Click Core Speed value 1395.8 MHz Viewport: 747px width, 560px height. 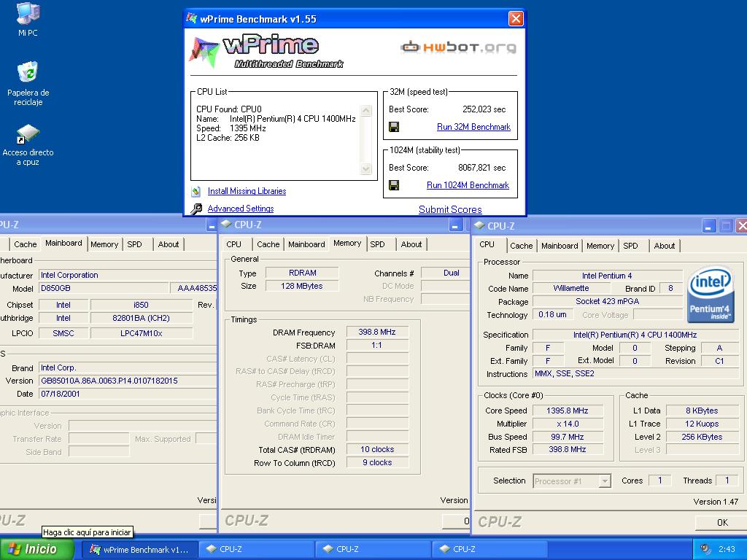point(568,411)
